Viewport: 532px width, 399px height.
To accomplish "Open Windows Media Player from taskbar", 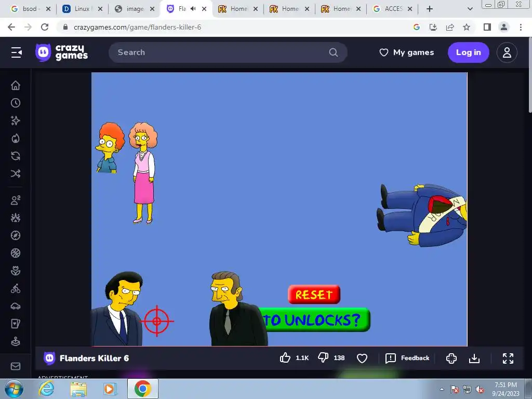I will pos(109,389).
